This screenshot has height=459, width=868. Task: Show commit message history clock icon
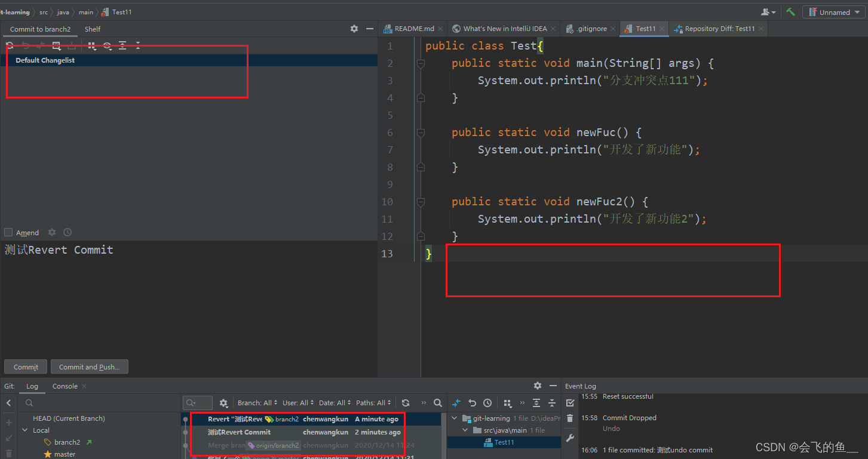(68, 232)
